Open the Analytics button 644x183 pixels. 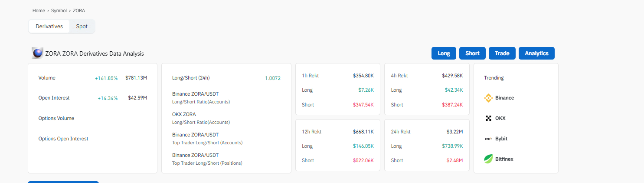click(x=536, y=53)
